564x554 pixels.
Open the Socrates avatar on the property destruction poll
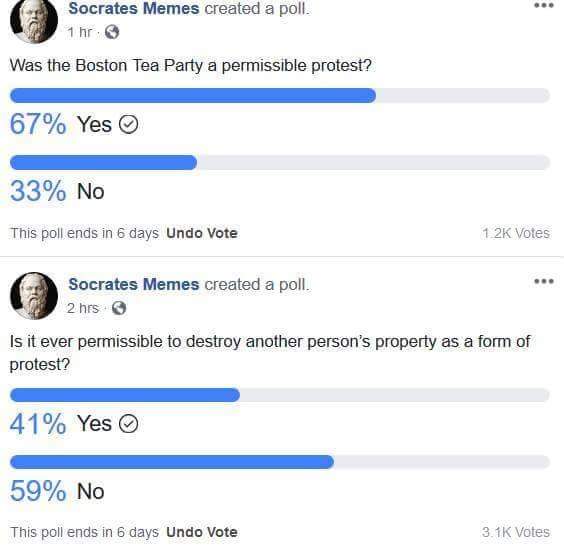[34, 296]
